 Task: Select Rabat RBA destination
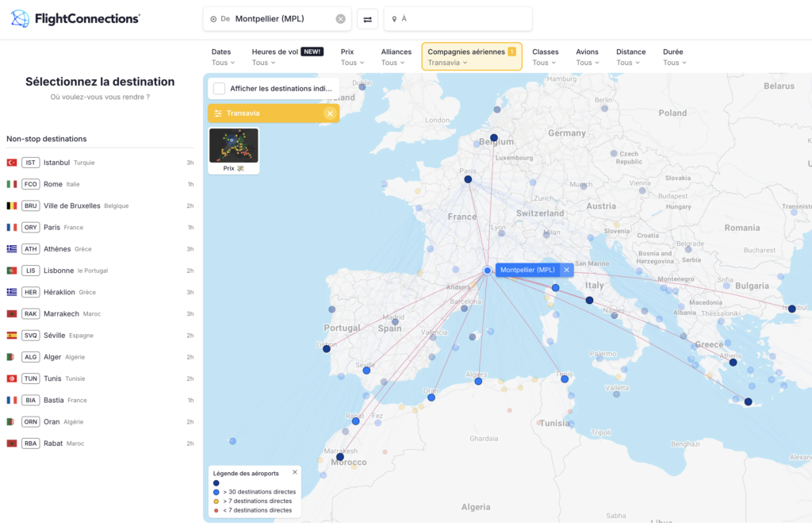coord(100,443)
